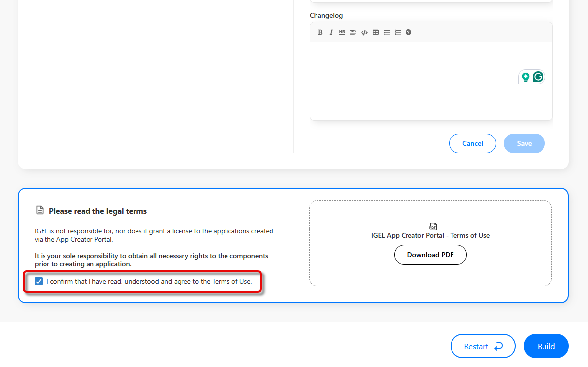Click the PDF file icon
Screen dimensions: 588x367
(433, 226)
